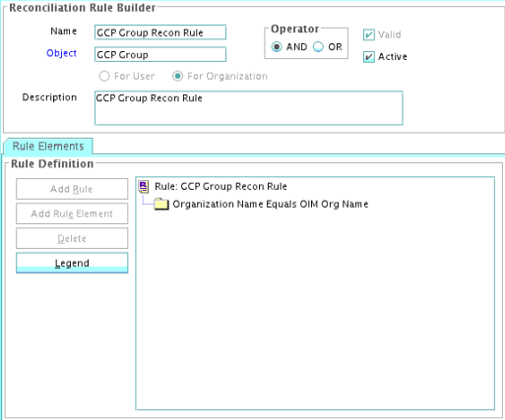Choose the For Organization radio option

coord(177,76)
